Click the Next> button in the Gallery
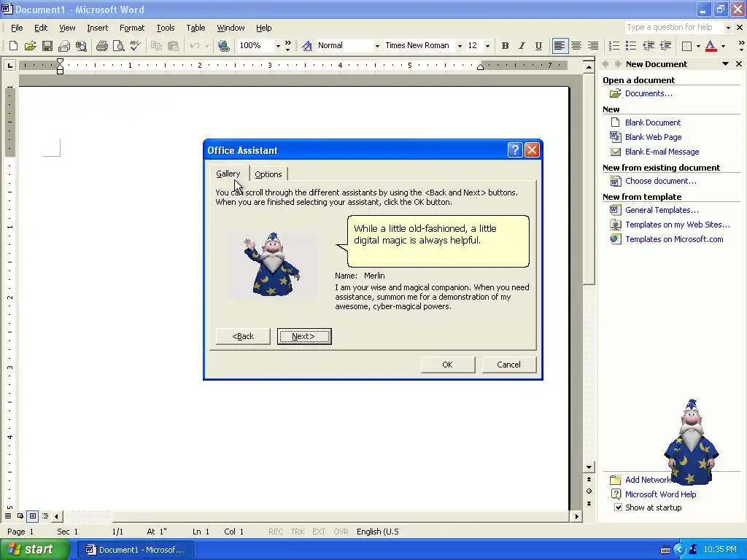 tap(304, 336)
